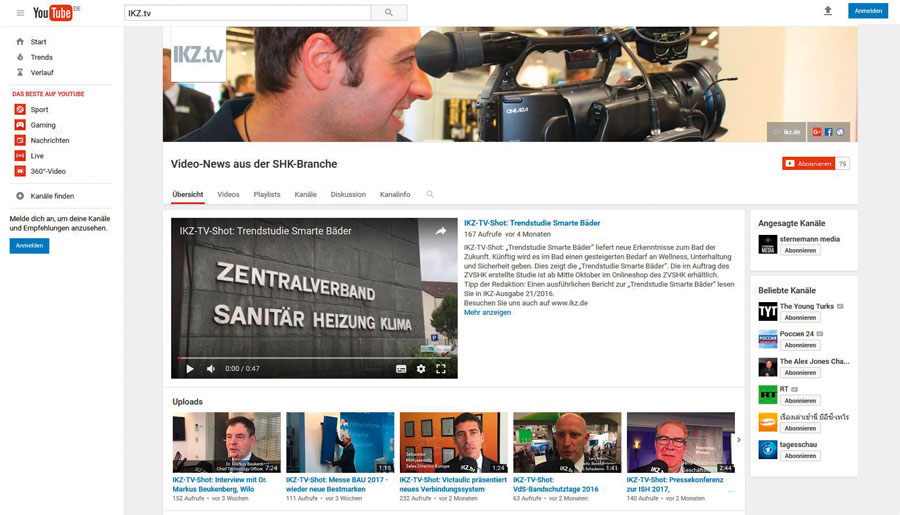Click the Uploads section heading

click(x=188, y=402)
